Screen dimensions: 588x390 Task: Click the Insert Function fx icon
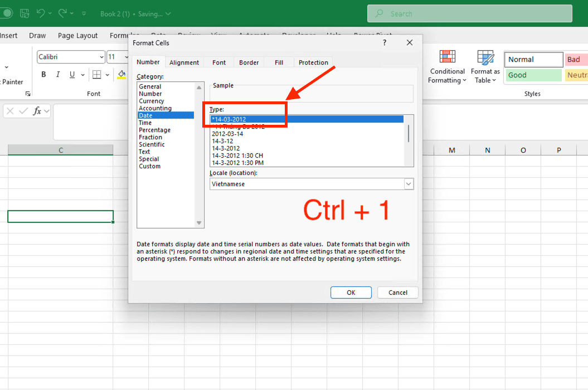pyautogui.click(x=37, y=111)
